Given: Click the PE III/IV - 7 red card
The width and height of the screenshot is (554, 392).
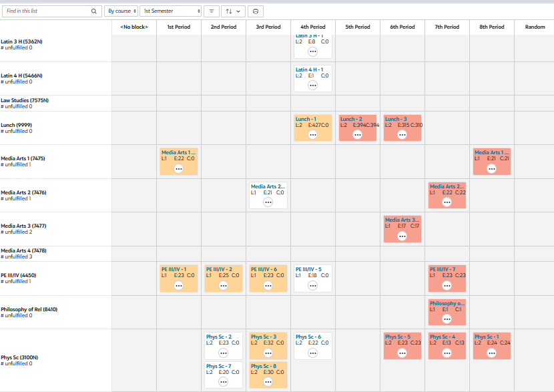Looking at the screenshot, I should 447,278.
